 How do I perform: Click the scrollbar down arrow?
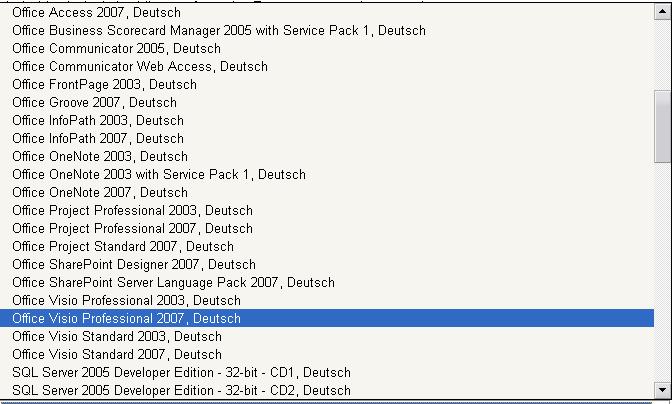663,390
